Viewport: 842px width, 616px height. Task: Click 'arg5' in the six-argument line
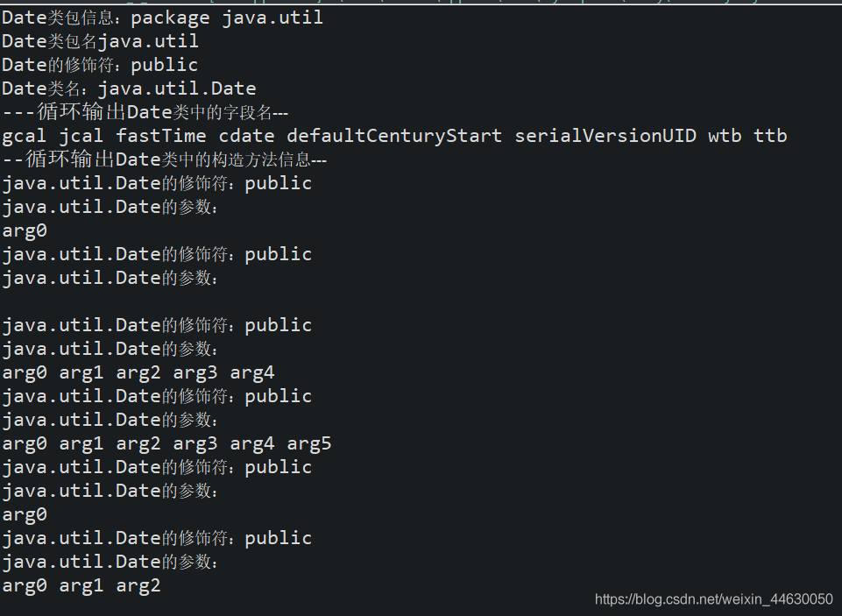point(308,444)
